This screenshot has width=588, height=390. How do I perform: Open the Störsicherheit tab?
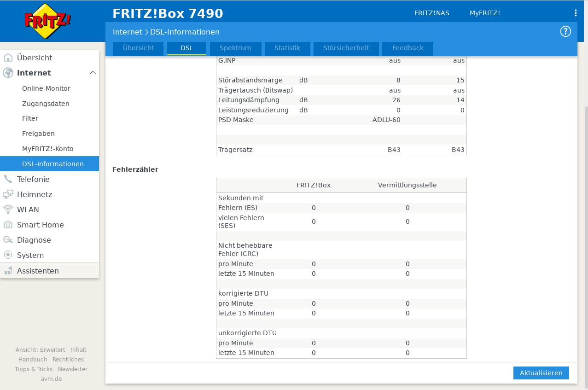coord(346,48)
